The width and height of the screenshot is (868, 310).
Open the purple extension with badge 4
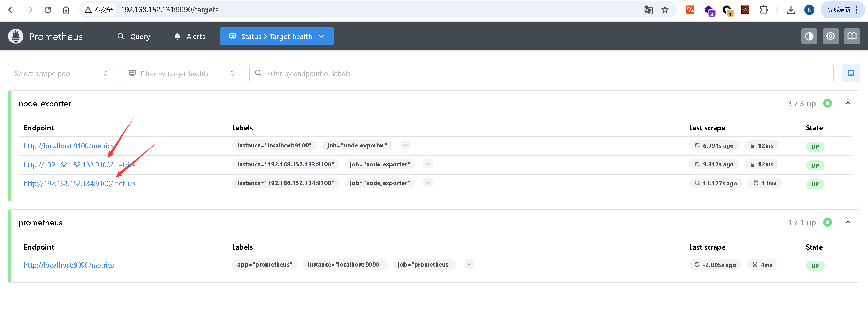709,11
